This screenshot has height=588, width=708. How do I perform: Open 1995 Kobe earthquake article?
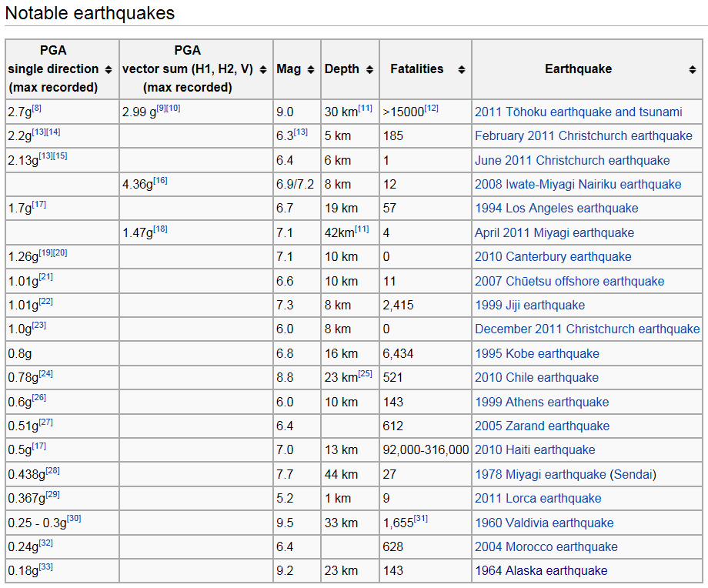click(x=536, y=354)
